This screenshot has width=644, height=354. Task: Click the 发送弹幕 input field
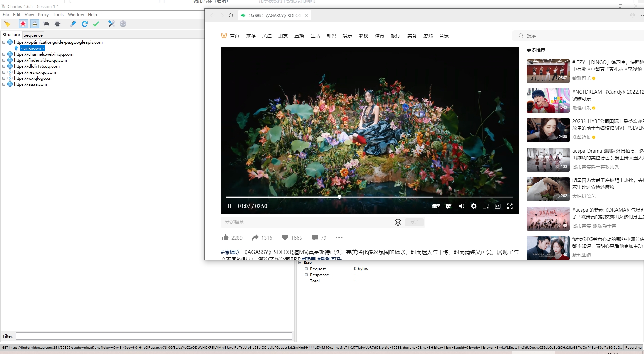(307, 222)
